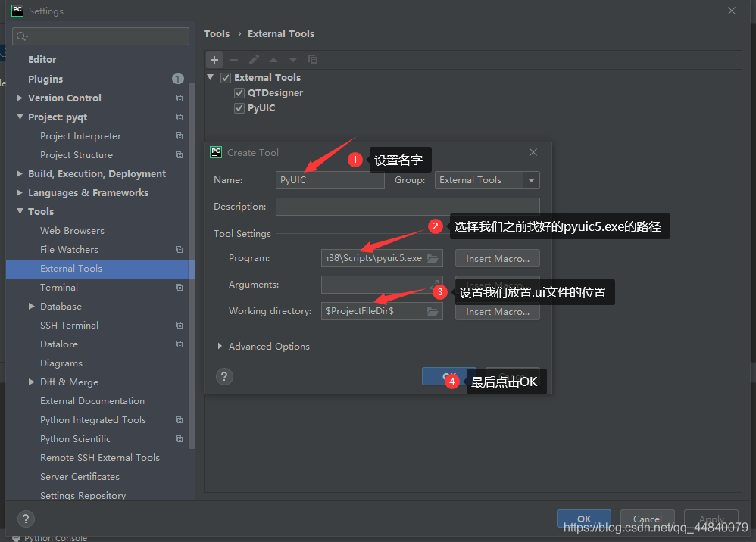Image resolution: width=756 pixels, height=542 pixels.
Task: Click the project-level icon beside Project Structure
Action: click(x=180, y=154)
